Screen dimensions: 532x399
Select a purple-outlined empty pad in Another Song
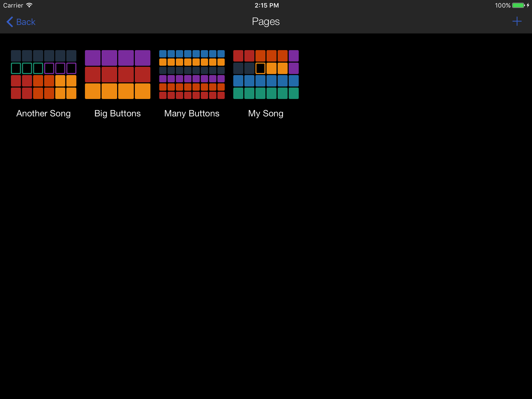(60, 68)
